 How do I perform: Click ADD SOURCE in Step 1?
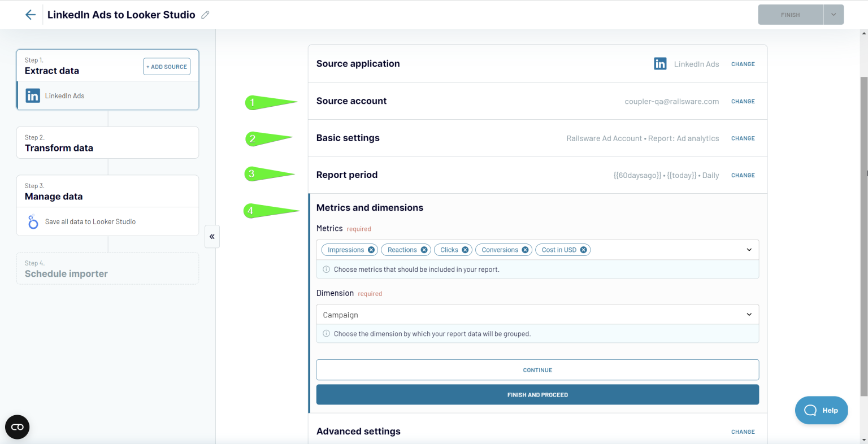(x=166, y=66)
